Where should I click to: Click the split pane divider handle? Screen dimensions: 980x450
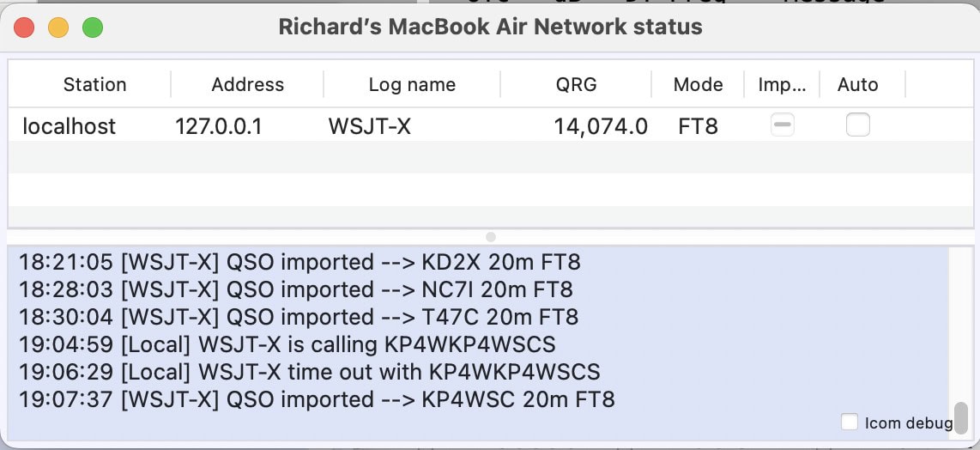tap(490, 236)
